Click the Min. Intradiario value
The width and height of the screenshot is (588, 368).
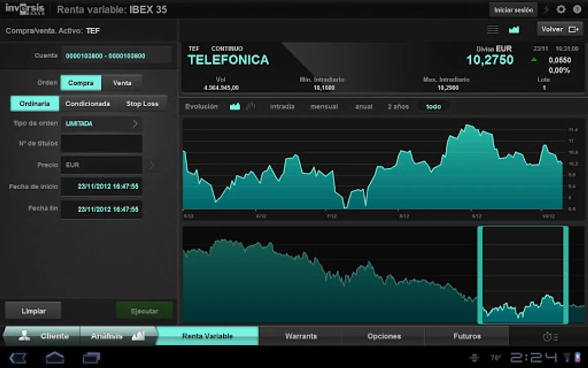pos(324,88)
